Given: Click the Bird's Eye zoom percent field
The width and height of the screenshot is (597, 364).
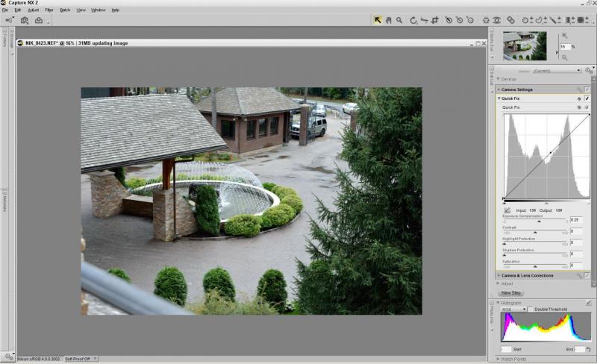Looking at the screenshot, I should (x=565, y=46).
